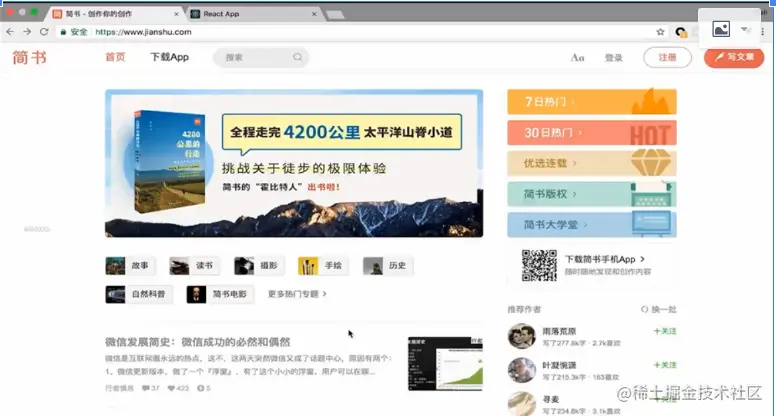Open 下载App in navigation
776x416 pixels.
(x=170, y=57)
